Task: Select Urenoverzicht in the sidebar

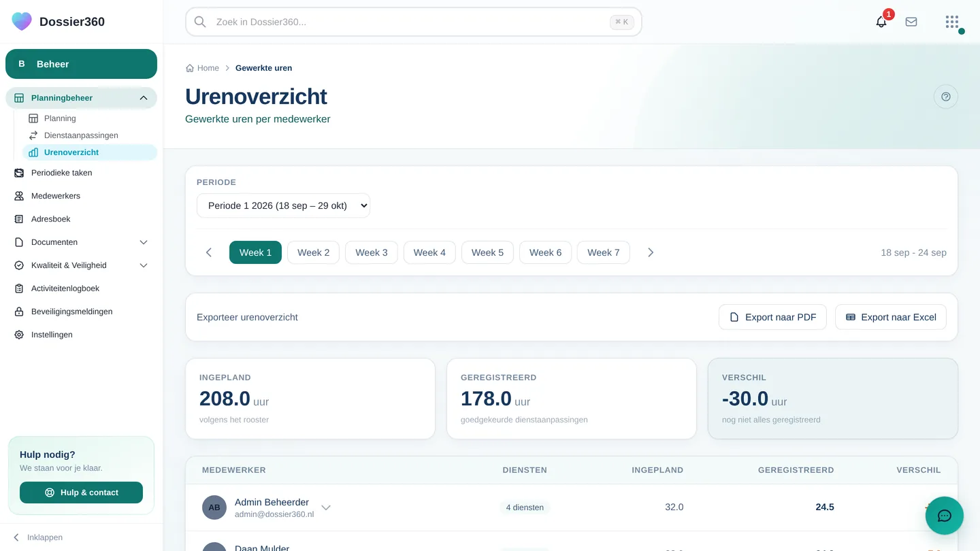Action: tap(90, 152)
